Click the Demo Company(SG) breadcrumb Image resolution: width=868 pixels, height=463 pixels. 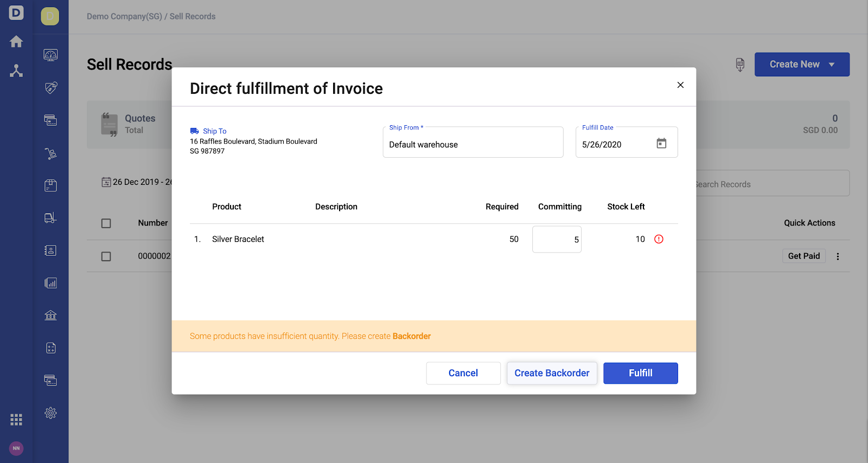124,16
